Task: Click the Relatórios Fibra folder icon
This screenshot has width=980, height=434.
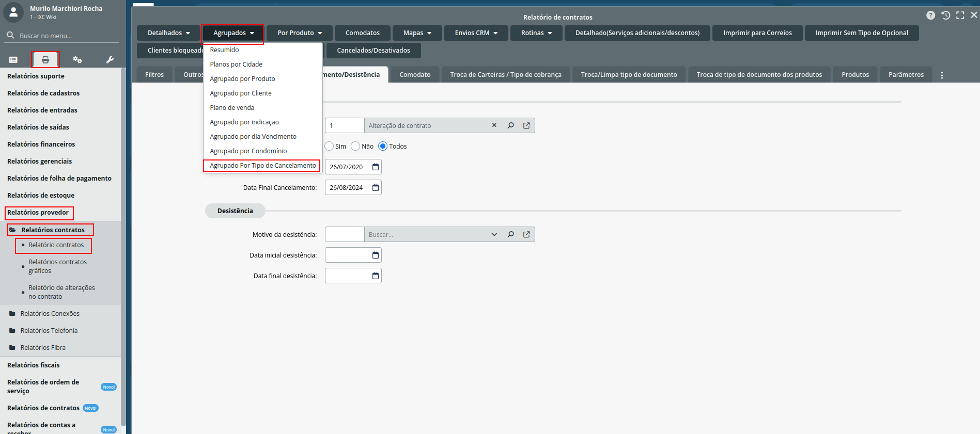Action: [12, 347]
